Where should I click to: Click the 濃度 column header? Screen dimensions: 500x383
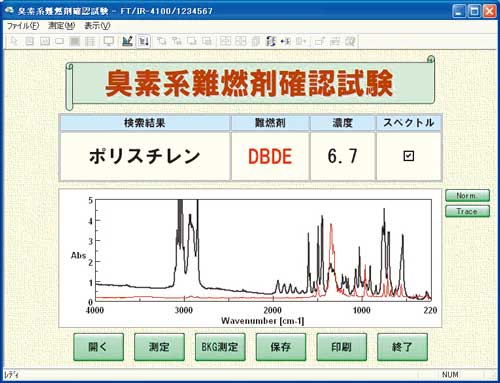(343, 123)
